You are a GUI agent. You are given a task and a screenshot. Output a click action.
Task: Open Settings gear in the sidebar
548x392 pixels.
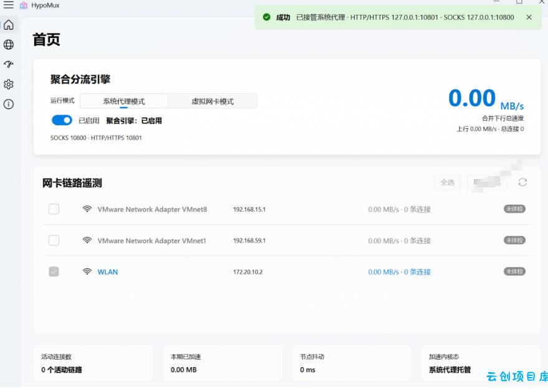pyautogui.click(x=9, y=84)
